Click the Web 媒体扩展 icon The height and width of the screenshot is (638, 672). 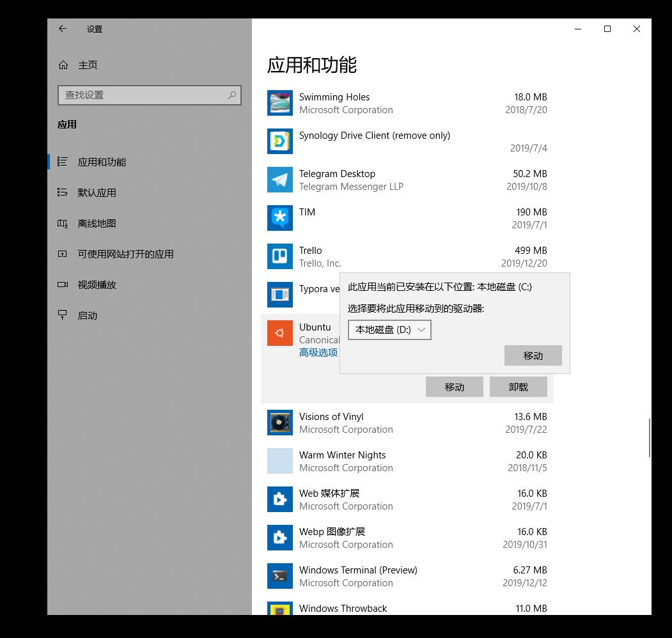tap(280, 499)
